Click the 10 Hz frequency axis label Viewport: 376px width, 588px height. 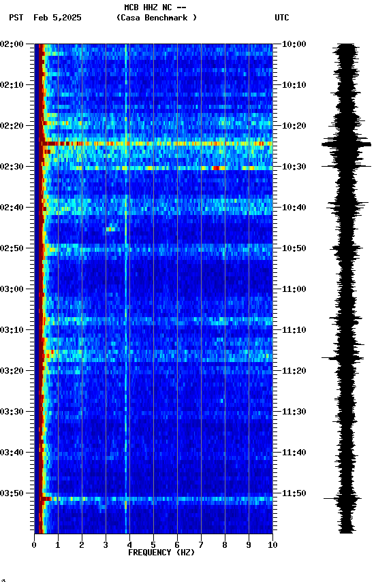coord(272,545)
